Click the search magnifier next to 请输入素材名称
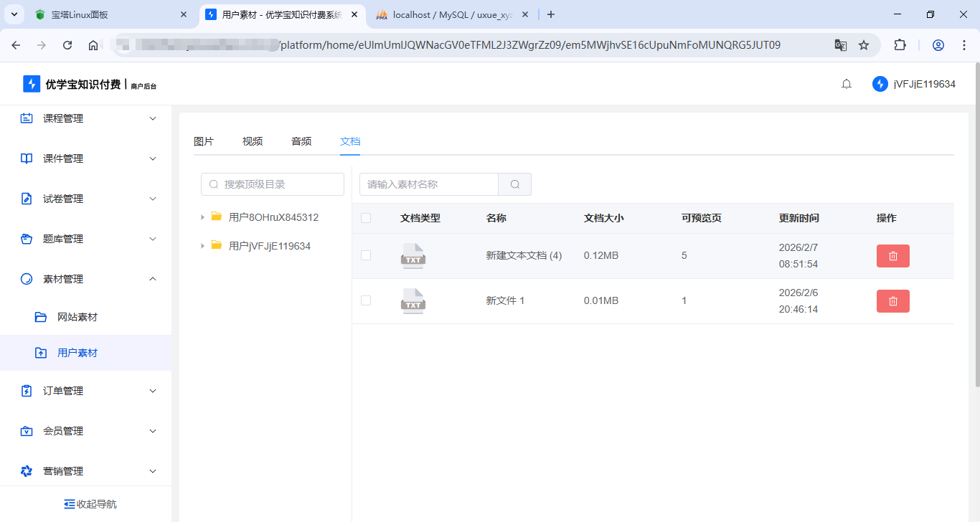Screen dimensions: 980x522 coord(514,184)
